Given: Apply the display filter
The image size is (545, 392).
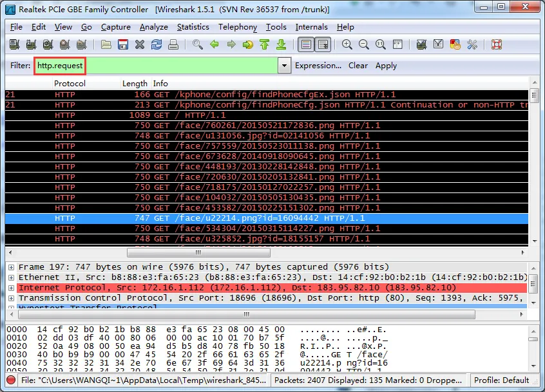Looking at the screenshot, I should point(386,66).
